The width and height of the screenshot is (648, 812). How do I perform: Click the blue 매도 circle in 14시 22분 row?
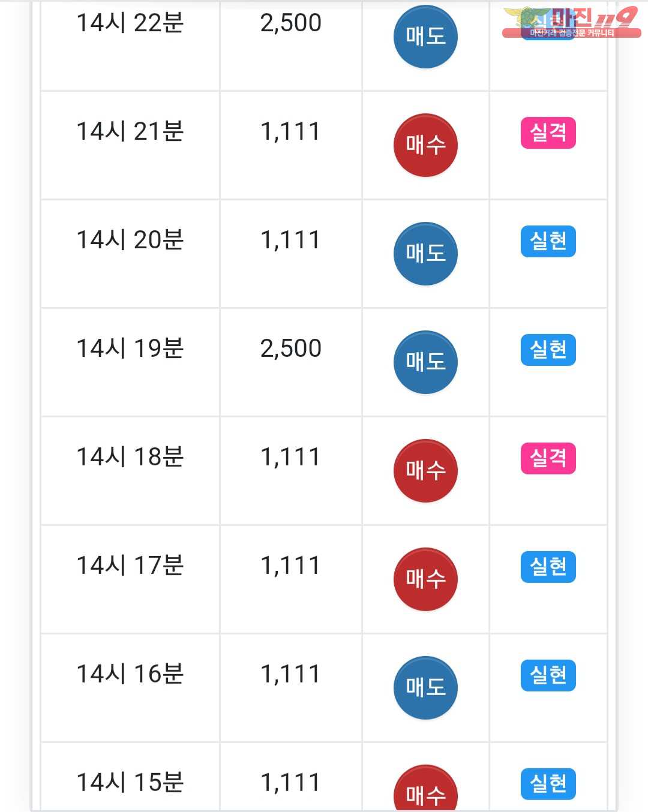(425, 37)
